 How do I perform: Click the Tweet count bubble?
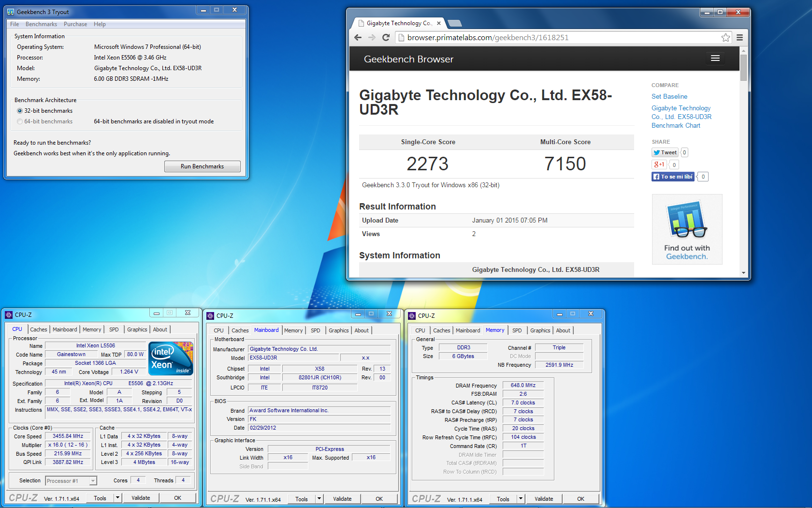tap(684, 152)
